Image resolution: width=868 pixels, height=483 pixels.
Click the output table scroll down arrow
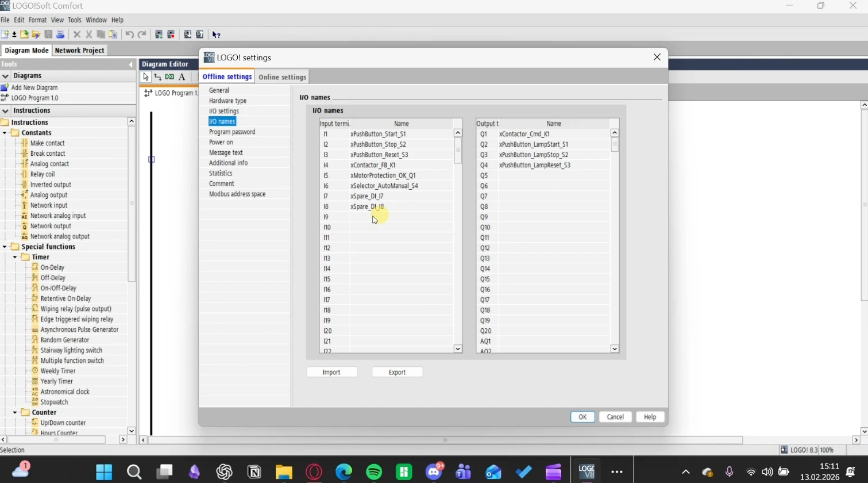(615, 348)
